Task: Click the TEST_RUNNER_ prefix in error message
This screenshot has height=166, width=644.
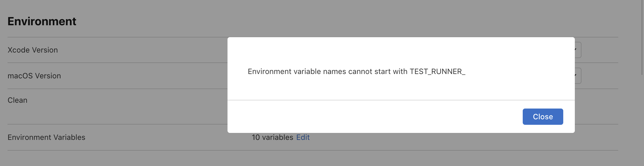Action: 437,71
